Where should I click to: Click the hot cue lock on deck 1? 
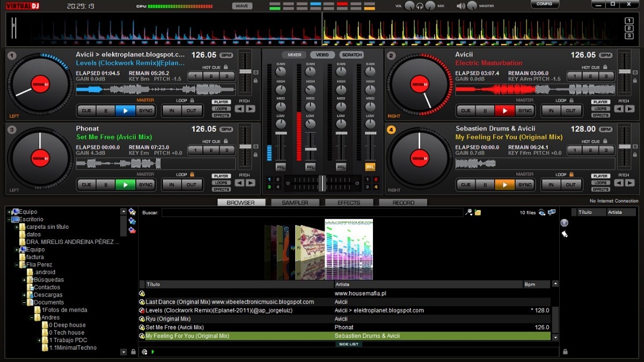tap(226, 67)
